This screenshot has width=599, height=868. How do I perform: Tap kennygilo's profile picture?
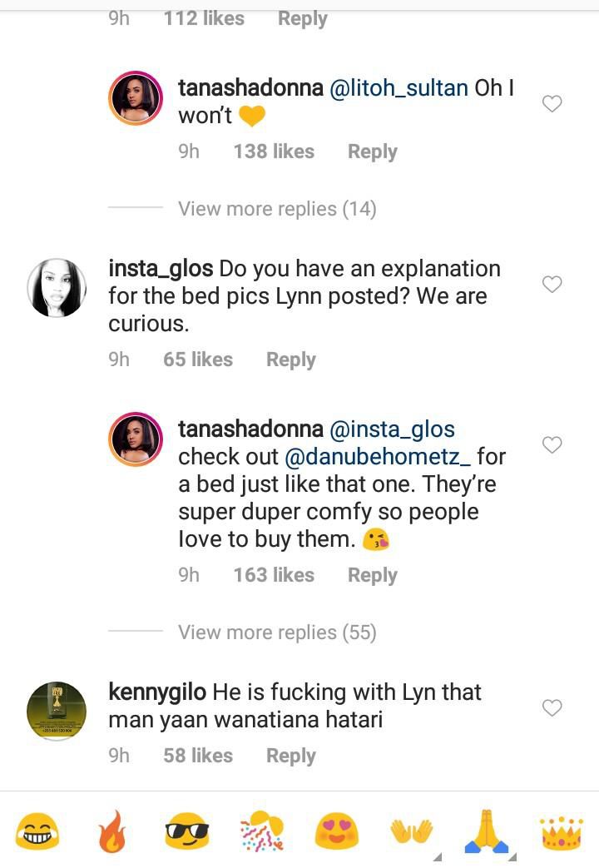click(x=57, y=708)
